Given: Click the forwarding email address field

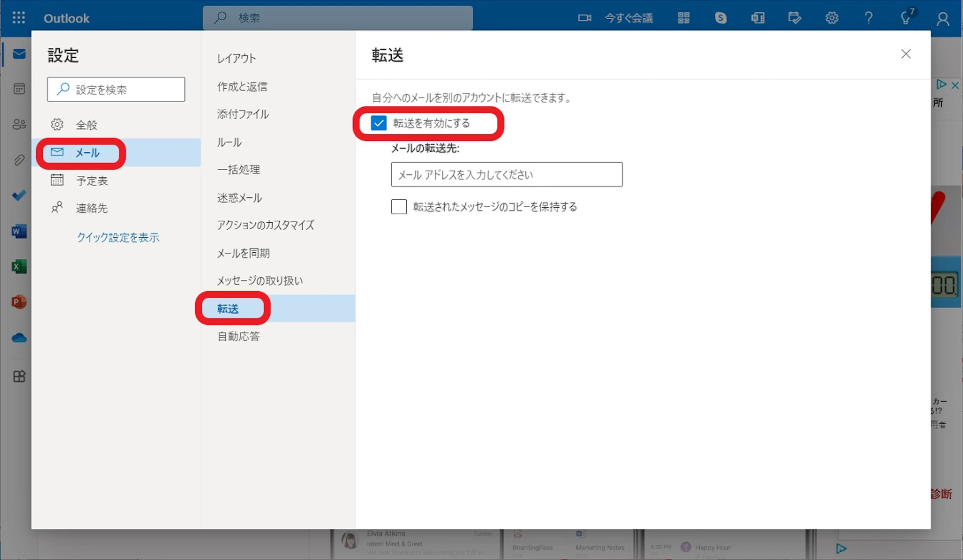Looking at the screenshot, I should 506,175.
